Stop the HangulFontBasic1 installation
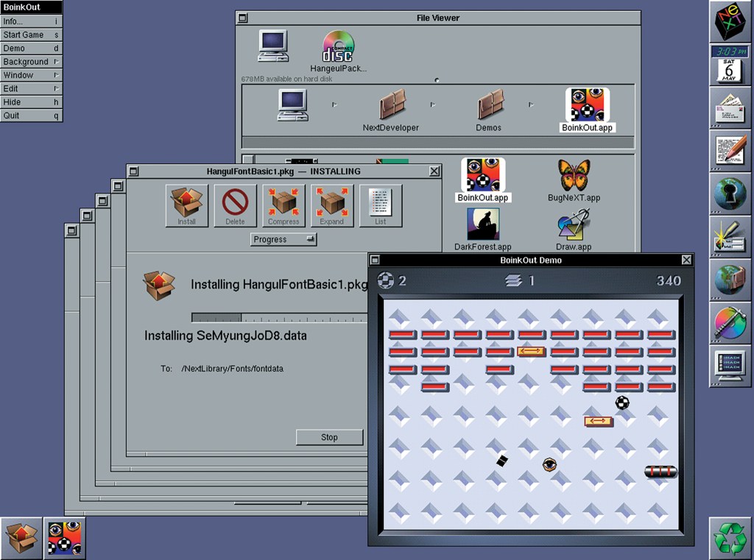The image size is (754, 560). [329, 437]
